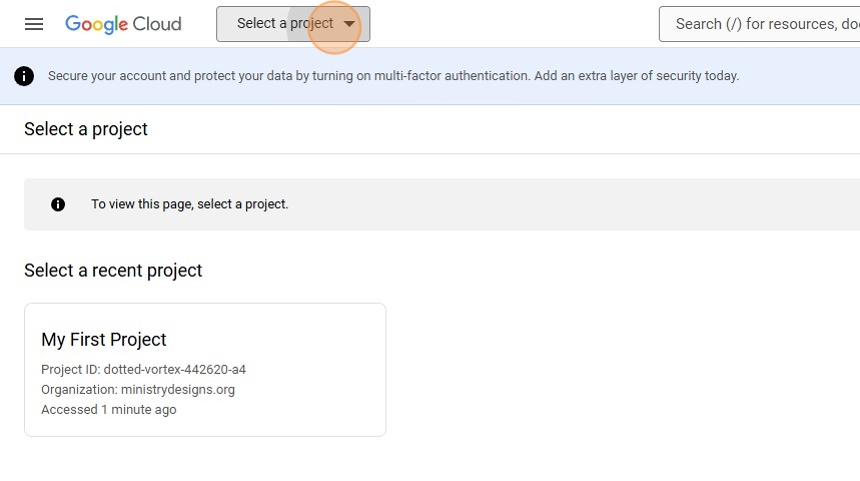Click the "Accessed 1 minute ago" text

pyautogui.click(x=109, y=409)
